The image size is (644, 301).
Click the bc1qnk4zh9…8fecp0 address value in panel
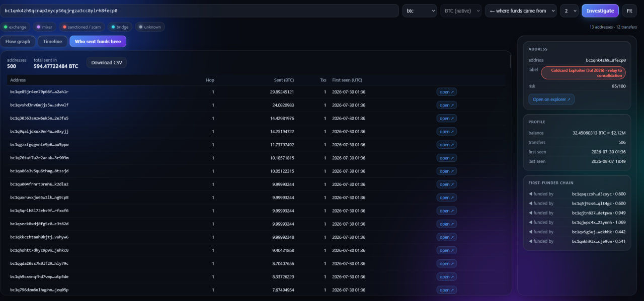[x=606, y=60]
